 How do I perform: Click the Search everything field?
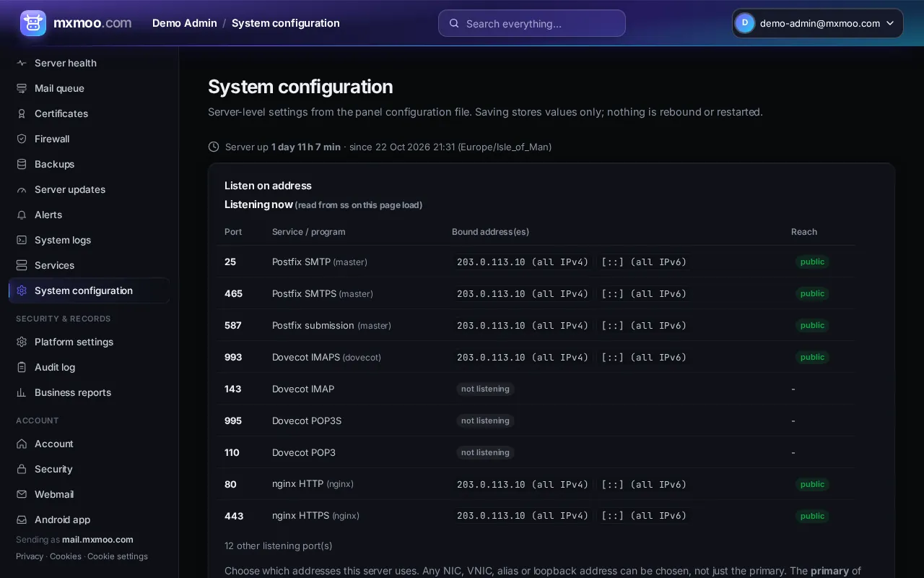[x=532, y=23]
